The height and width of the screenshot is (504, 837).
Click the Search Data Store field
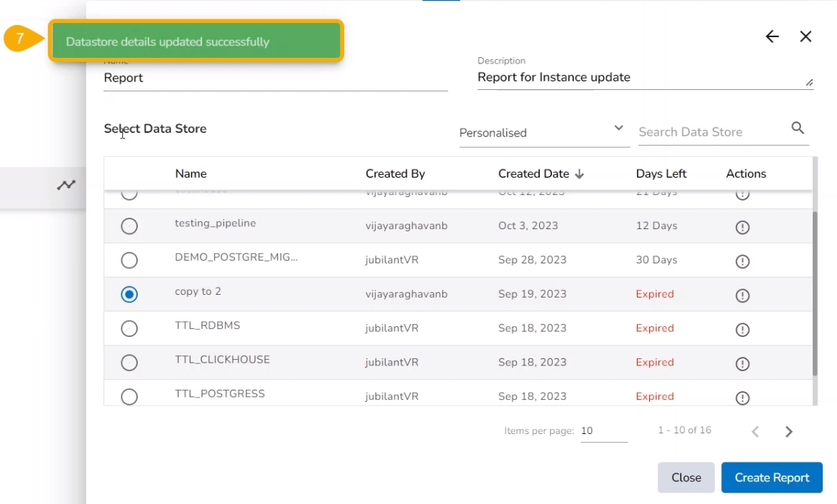pos(711,132)
